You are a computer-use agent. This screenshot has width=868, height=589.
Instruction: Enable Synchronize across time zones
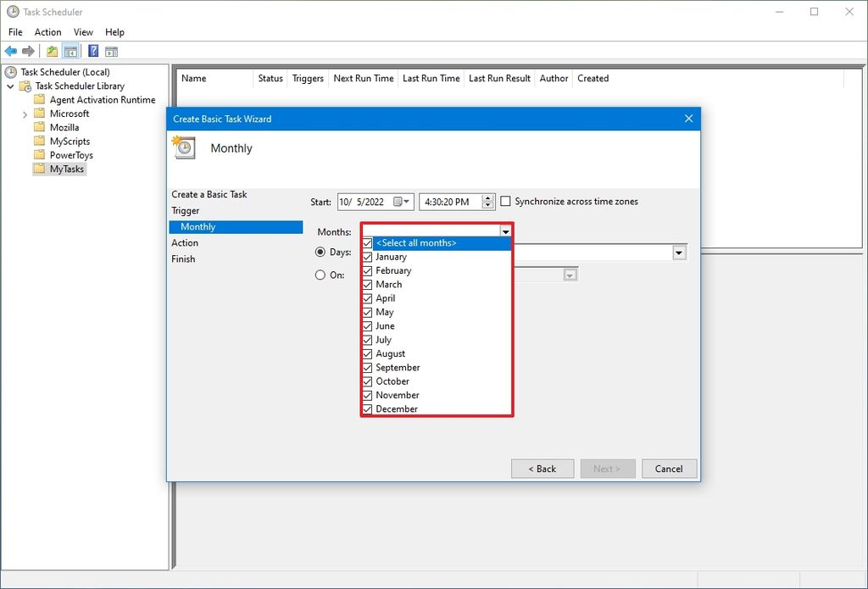[x=506, y=202]
